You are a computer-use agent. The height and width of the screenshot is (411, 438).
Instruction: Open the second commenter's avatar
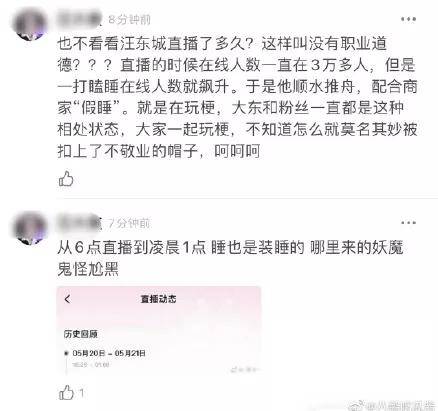[29, 228]
